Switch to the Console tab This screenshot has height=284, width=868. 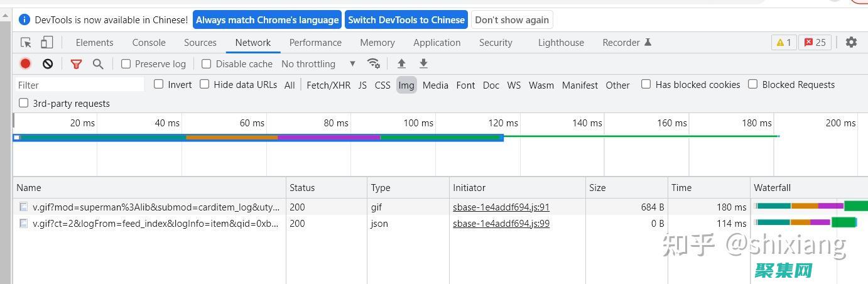[x=149, y=43]
